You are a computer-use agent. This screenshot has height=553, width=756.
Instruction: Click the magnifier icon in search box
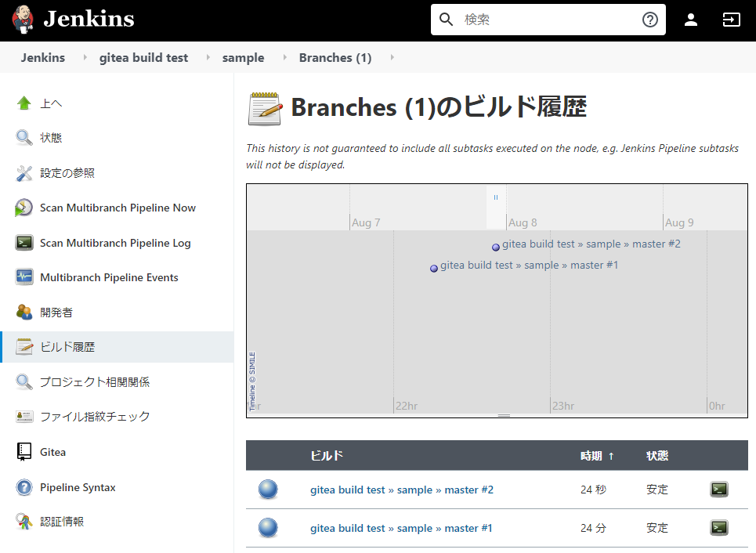(446, 20)
